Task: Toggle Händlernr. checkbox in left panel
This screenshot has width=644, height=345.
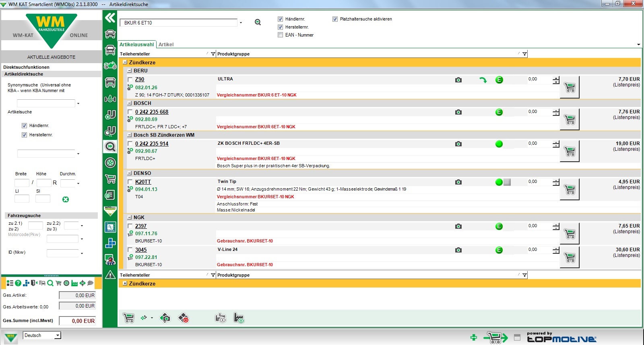Action: (x=24, y=125)
